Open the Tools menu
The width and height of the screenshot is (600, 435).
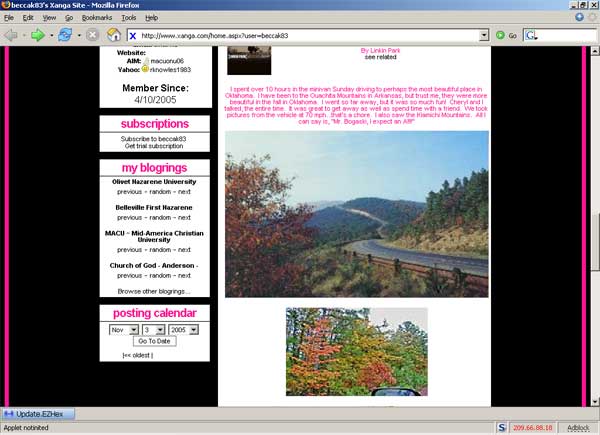(x=127, y=18)
